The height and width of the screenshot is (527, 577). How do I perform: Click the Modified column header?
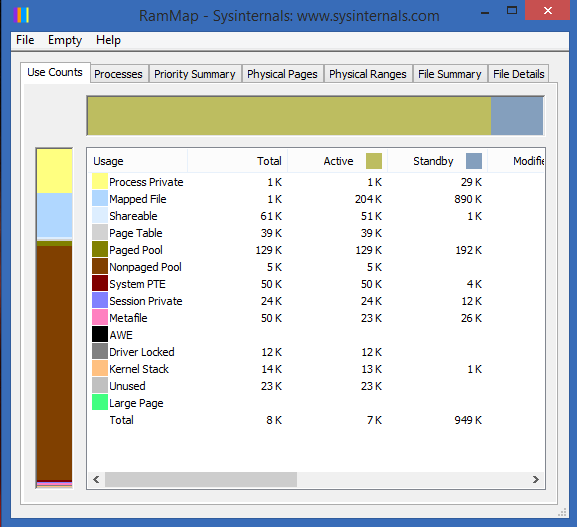pos(516,161)
